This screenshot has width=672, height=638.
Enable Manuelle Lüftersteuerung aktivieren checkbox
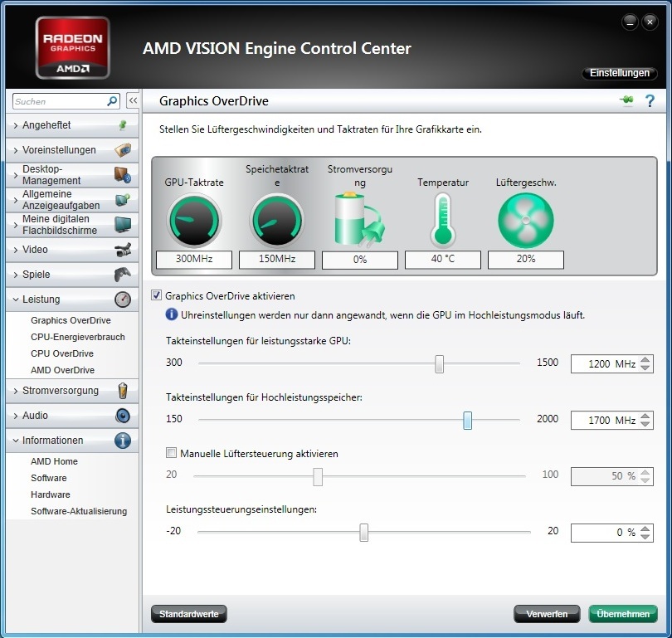[171, 453]
